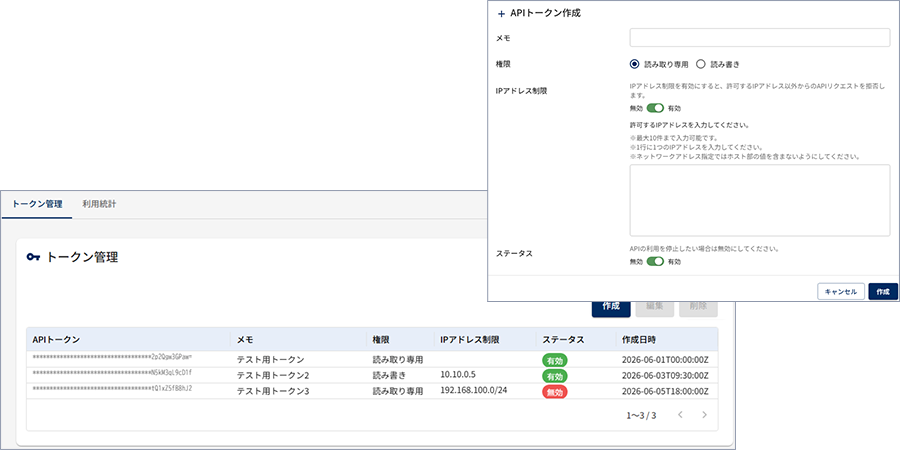Select the row テスト用トークン3
The height and width of the screenshot is (450, 900).
coord(372,391)
